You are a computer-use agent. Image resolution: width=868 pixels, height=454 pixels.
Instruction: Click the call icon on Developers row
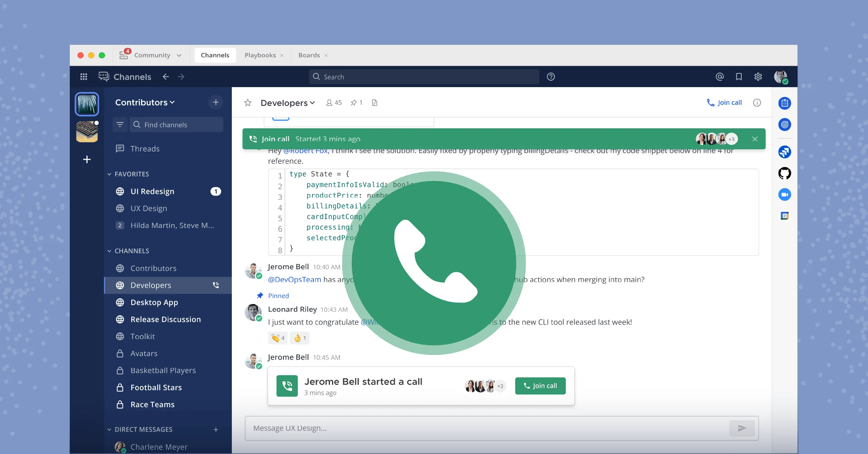click(x=216, y=285)
